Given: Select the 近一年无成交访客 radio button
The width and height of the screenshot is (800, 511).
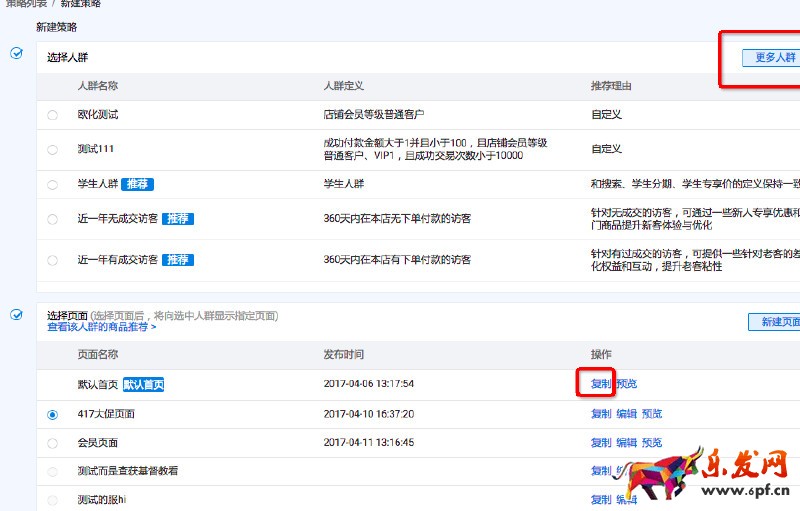Looking at the screenshot, I should coord(52,219).
